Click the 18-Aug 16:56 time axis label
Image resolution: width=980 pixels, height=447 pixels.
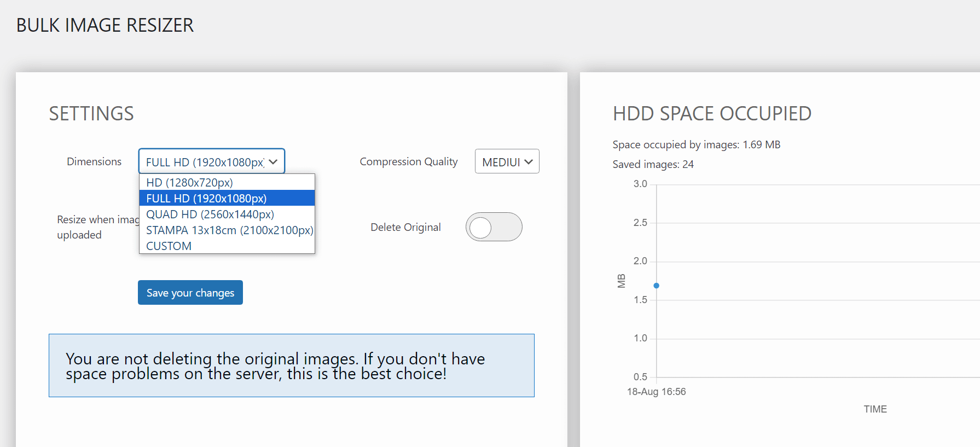[656, 392]
